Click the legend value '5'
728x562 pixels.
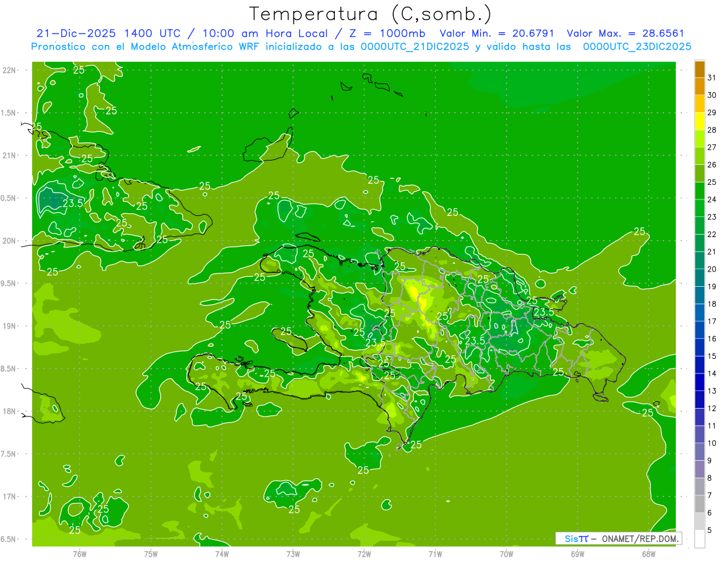tap(710, 530)
